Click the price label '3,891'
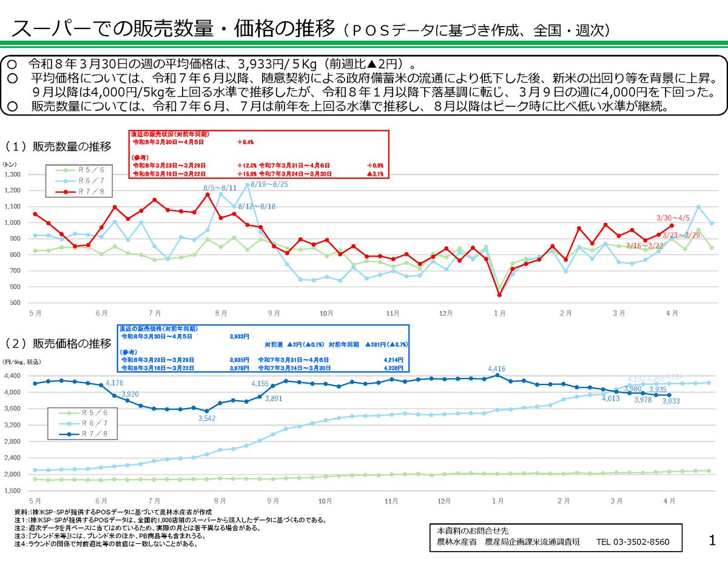 tap(275, 398)
